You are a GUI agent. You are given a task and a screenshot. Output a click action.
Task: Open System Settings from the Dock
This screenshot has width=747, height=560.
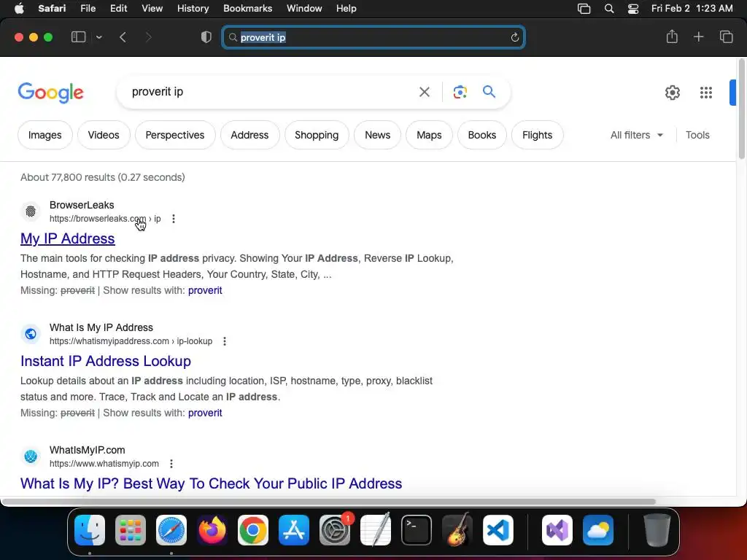pos(334,530)
